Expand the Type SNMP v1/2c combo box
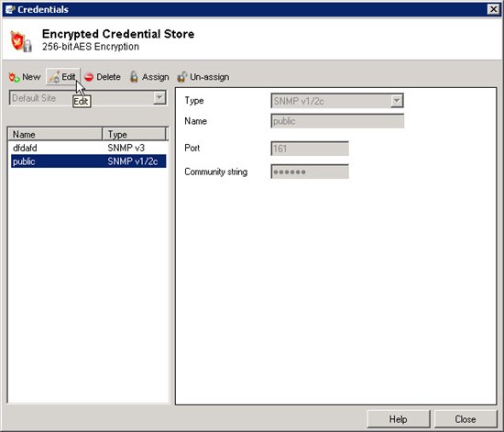504x432 pixels. pos(397,101)
